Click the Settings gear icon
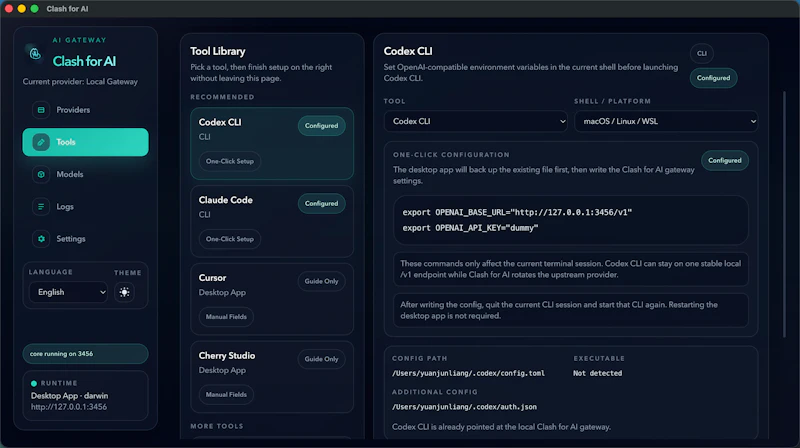The image size is (800, 448). (41, 238)
